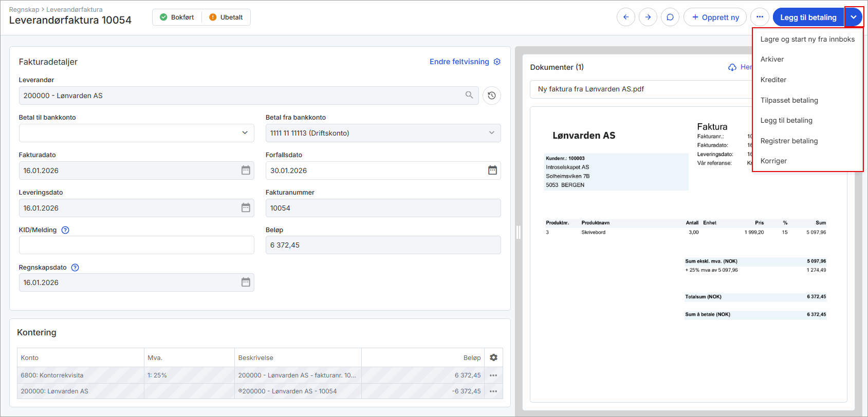Open the three-dot more options menu in header
The image size is (868, 417).
click(x=759, y=17)
